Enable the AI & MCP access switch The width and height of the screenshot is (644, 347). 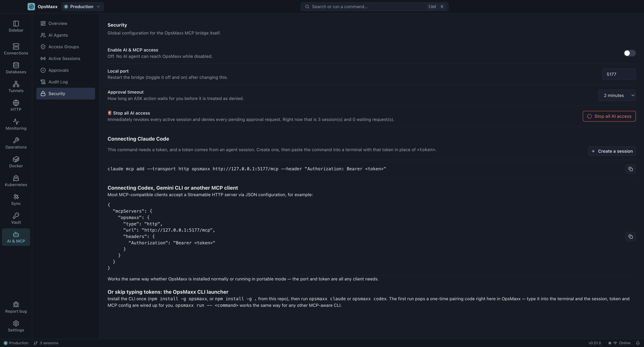pos(630,53)
